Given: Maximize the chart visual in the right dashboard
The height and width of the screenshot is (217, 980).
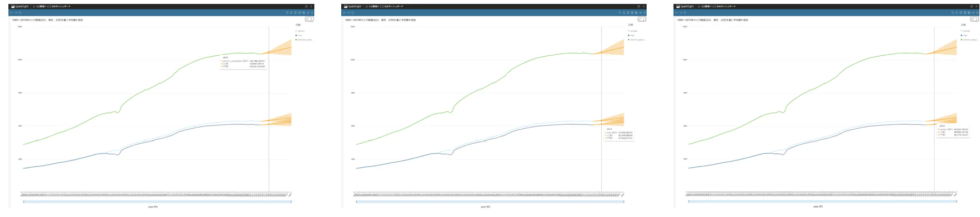Looking at the screenshot, I should 973,19.
